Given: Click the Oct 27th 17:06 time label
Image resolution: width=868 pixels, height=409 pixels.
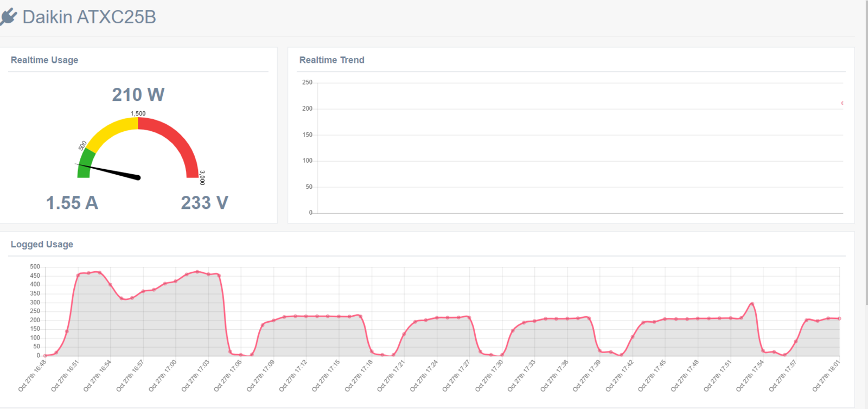Looking at the screenshot, I should [228, 375].
